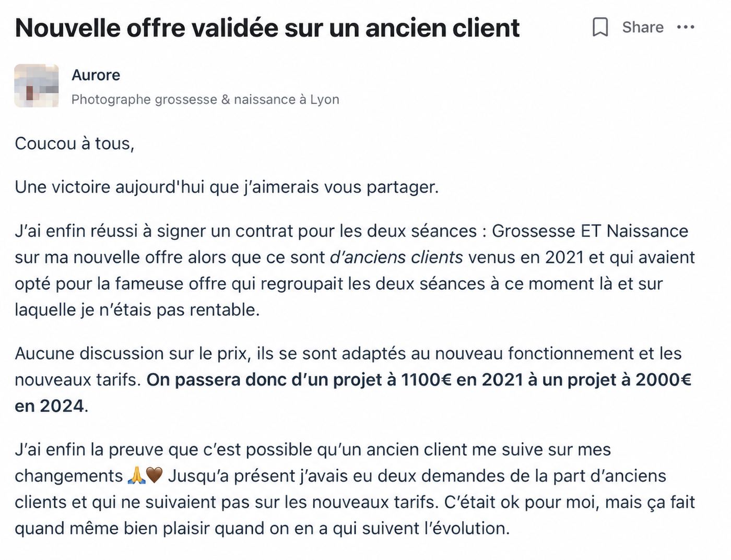Click the praying hands emoji
Screen dimensions: 731x560
coord(136,475)
